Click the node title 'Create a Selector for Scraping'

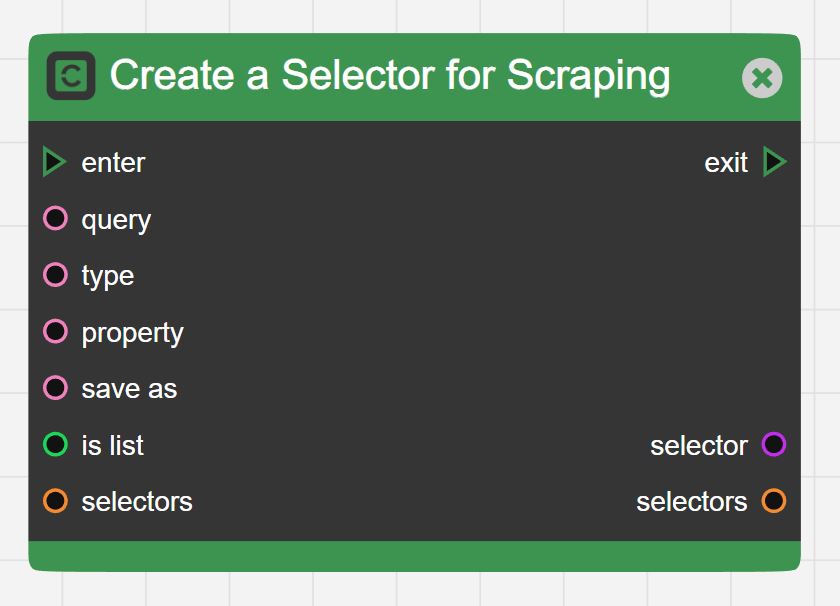pyautogui.click(x=392, y=75)
